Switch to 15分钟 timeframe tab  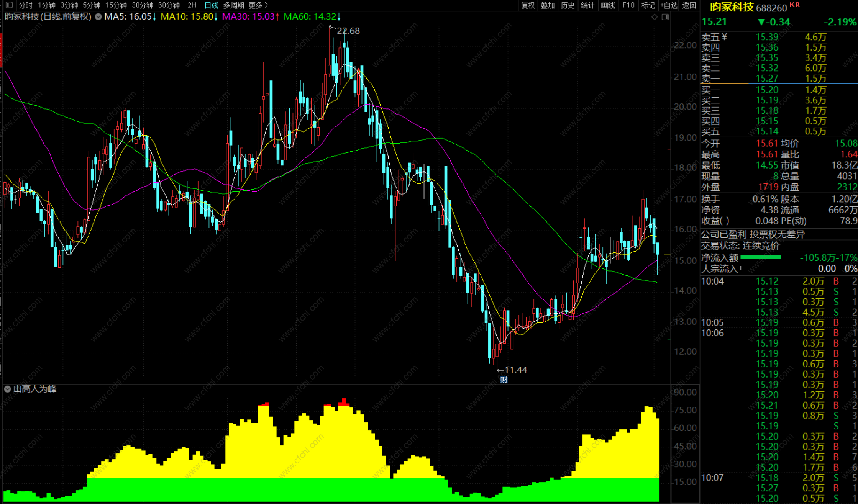click(x=116, y=5)
